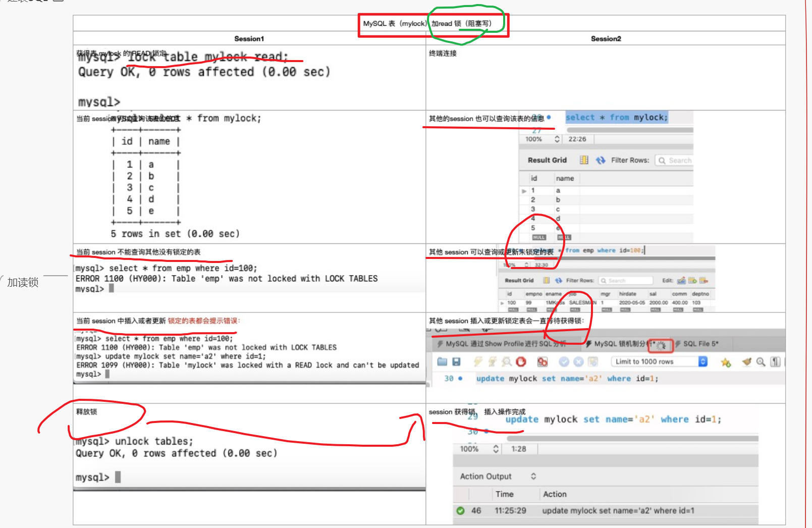
Task: Click the '2020-05-05' cell in emp results
Action: (x=632, y=303)
